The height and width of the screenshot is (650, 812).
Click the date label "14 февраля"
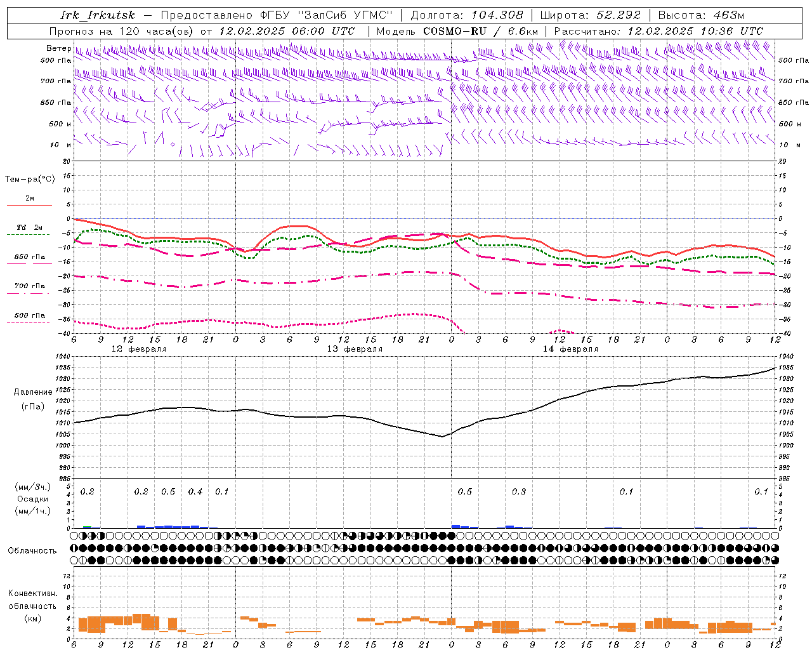point(570,349)
